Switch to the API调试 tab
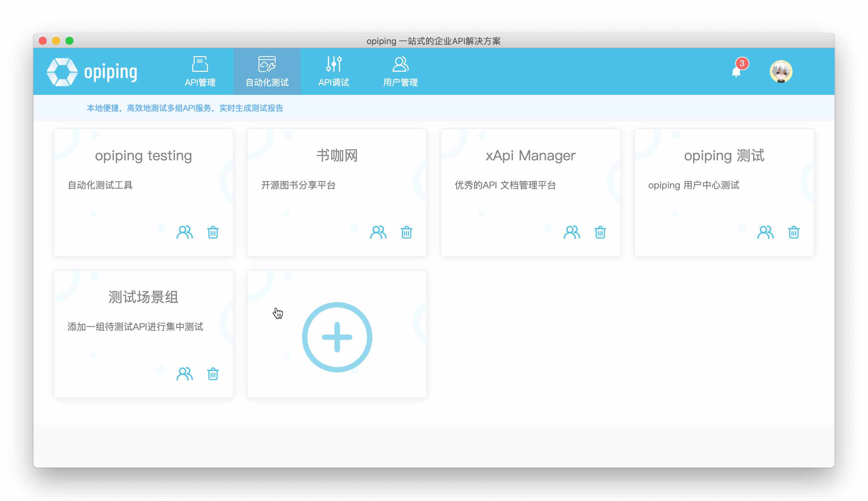The width and height of the screenshot is (868, 501). point(334,71)
